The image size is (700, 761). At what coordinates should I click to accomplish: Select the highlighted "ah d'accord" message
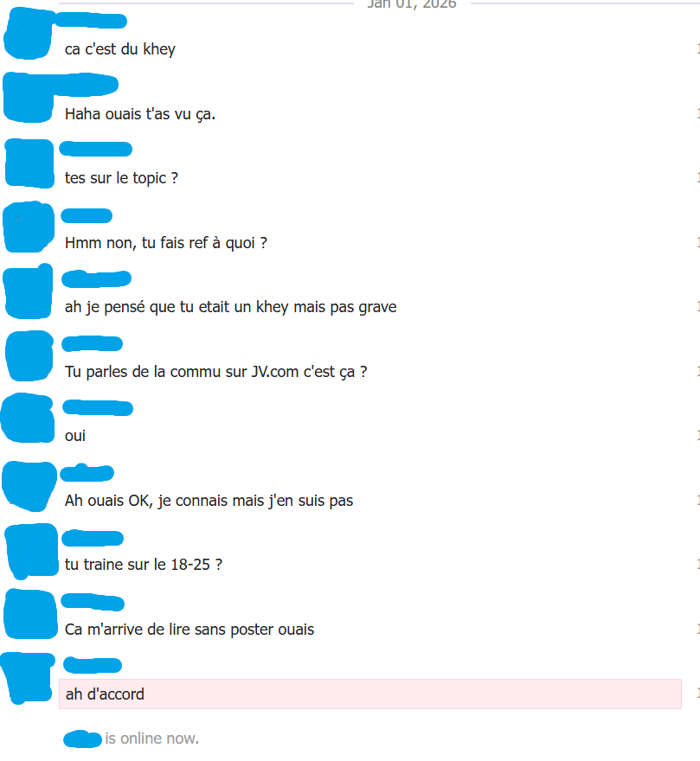pos(370,694)
